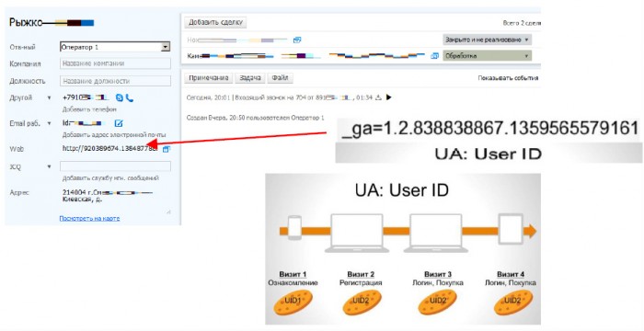Expand the Другой phone type arrow
This screenshot has width=644, height=331.
pyautogui.click(x=50, y=97)
